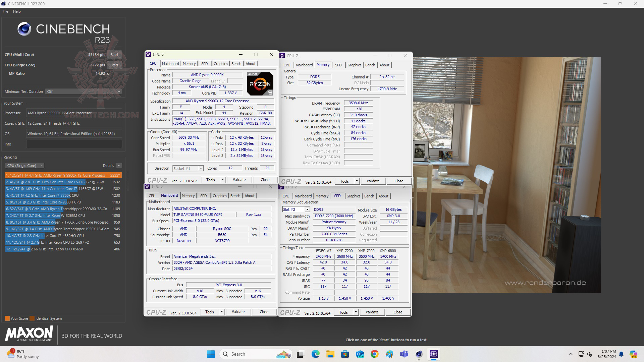This screenshot has width=644, height=362.
Task: Switch to the Bench tab in CPU-Z
Action: [x=236, y=63]
